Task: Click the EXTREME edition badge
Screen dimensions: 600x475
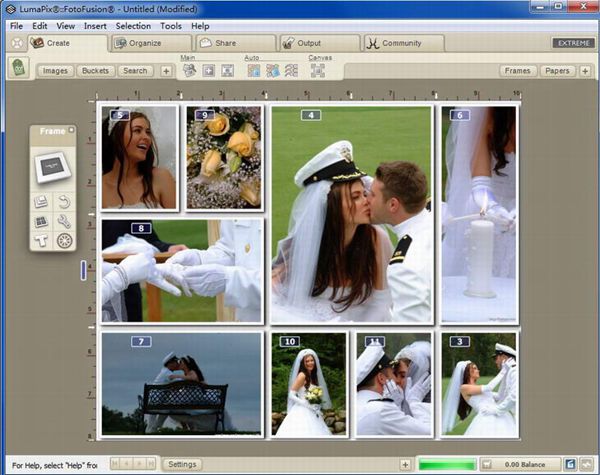Action: [574, 43]
